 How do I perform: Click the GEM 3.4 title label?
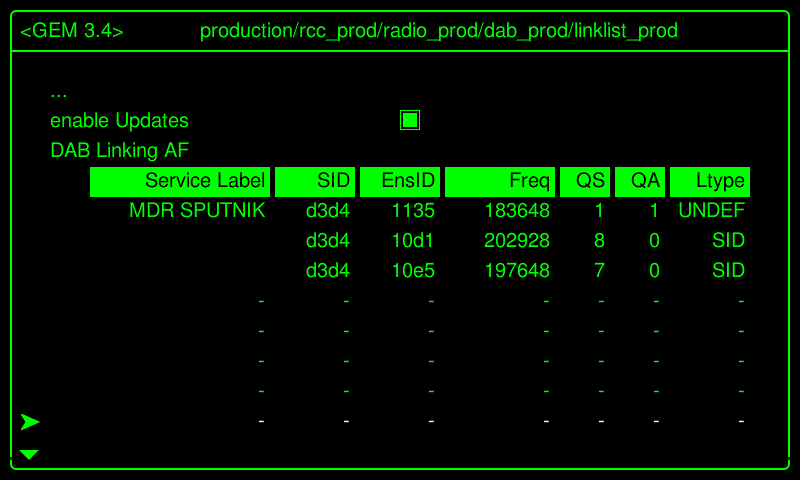pyautogui.click(x=72, y=31)
